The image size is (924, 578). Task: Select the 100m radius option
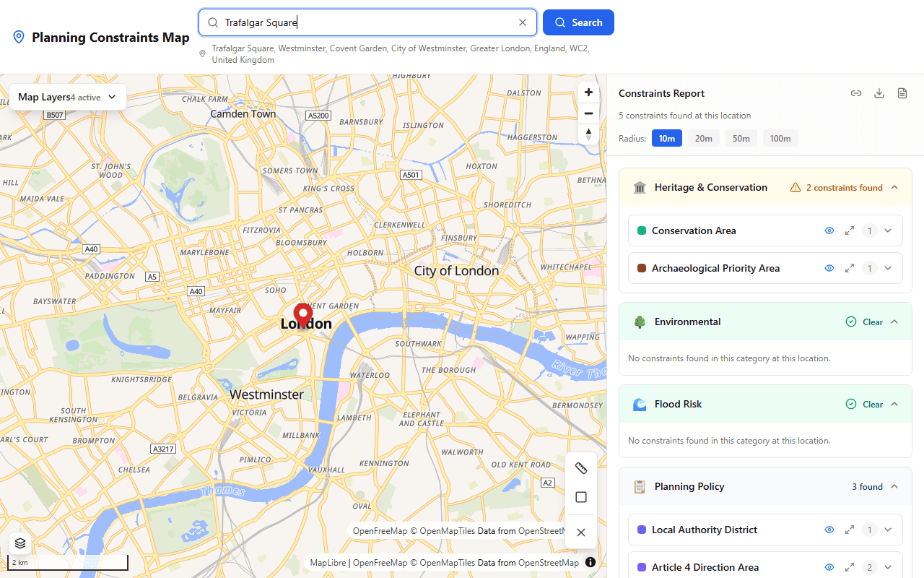click(780, 138)
